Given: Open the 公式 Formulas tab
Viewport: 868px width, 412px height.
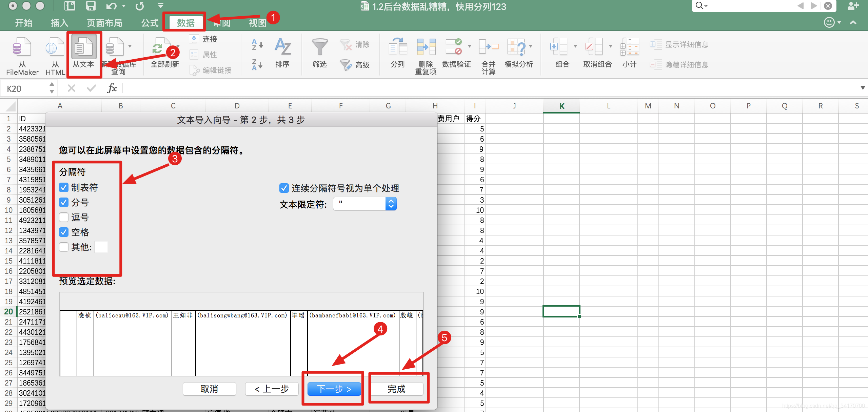Looking at the screenshot, I should click(150, 23).
